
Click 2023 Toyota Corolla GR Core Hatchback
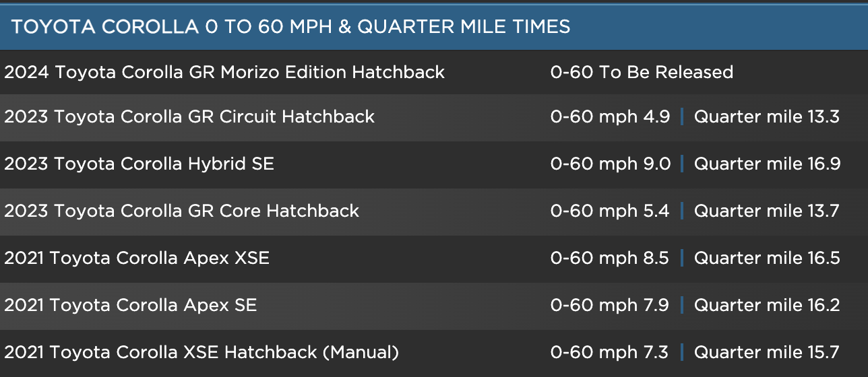click(x=182, y=211)
